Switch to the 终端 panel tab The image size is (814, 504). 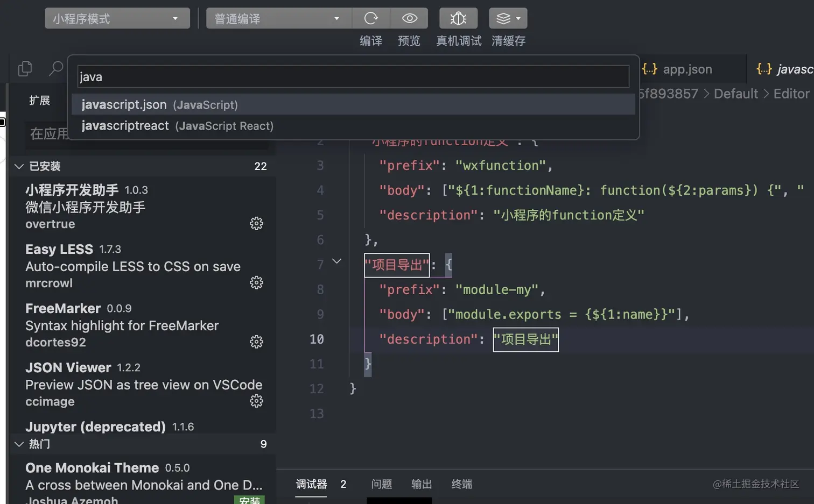tap(461, 484)
